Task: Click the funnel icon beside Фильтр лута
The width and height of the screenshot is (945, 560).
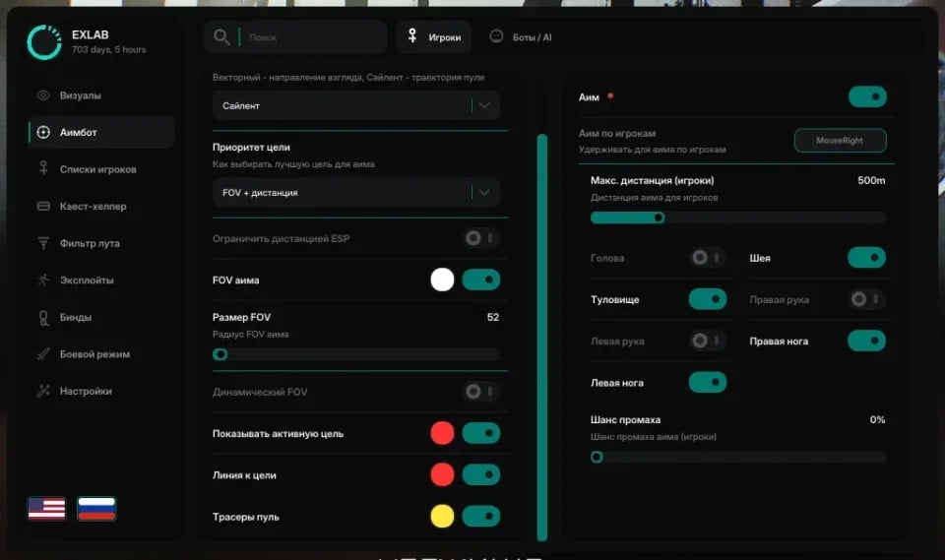Action: point(43,243)
